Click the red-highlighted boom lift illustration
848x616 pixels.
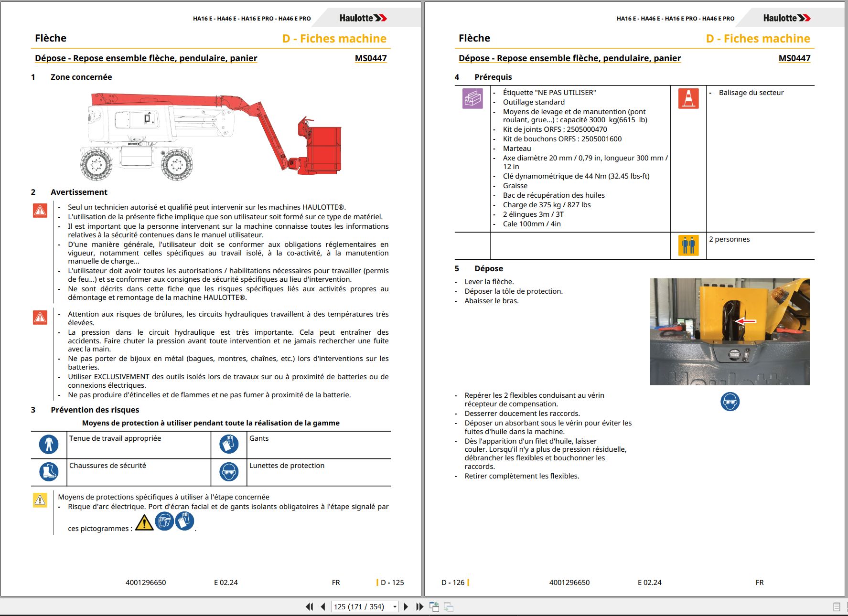[211, 136]
